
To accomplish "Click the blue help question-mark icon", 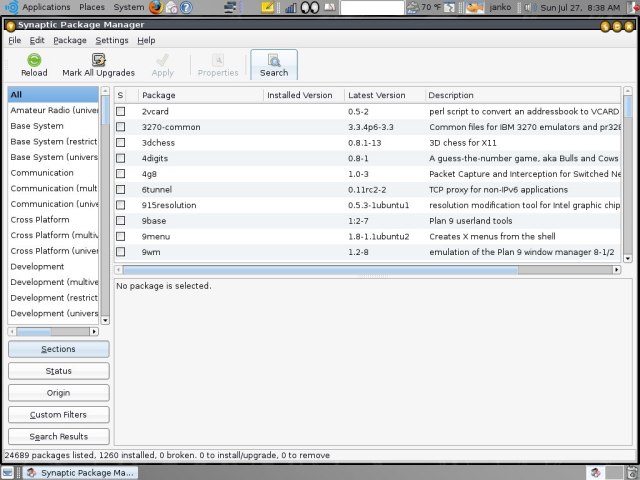I will (186, 7).
